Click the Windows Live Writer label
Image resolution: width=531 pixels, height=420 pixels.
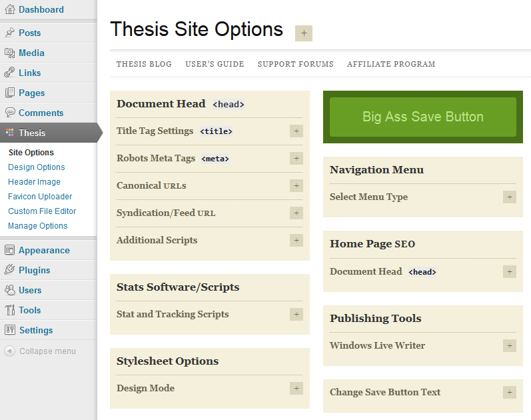tap(378, 345)
